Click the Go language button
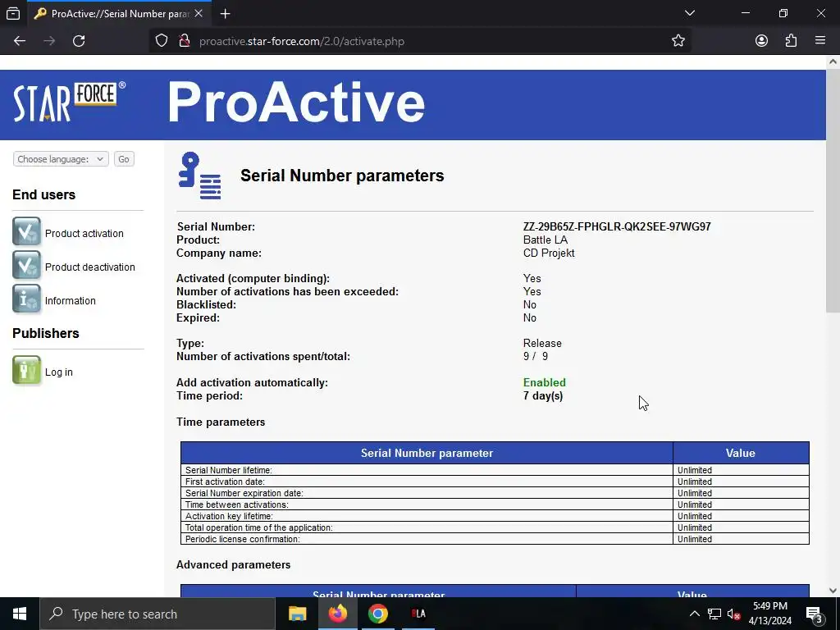 [124, 159]
